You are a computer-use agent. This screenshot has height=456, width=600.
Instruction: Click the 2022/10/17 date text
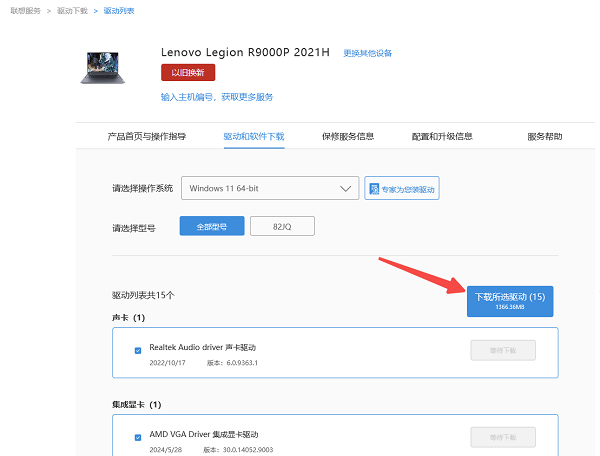point(167,363)
